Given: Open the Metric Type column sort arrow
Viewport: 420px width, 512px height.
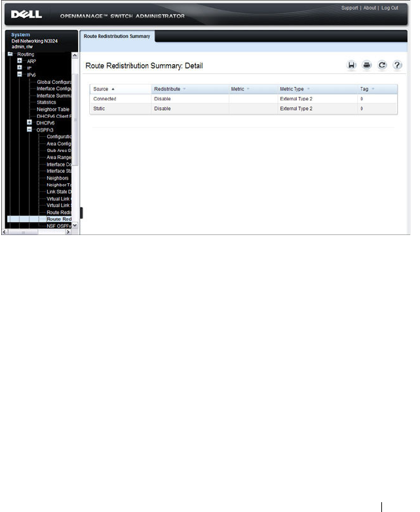Looking at the screenshot, I should pyautogui.click(x=308, y=89).
